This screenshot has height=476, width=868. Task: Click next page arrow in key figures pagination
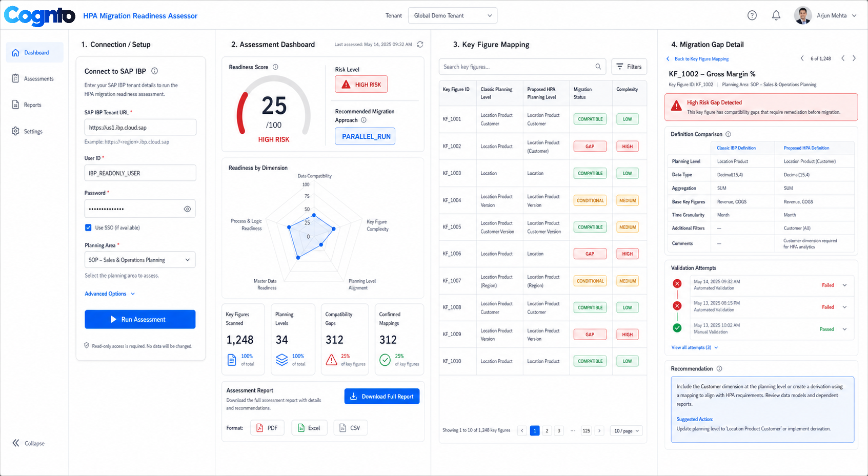point(599,431)
